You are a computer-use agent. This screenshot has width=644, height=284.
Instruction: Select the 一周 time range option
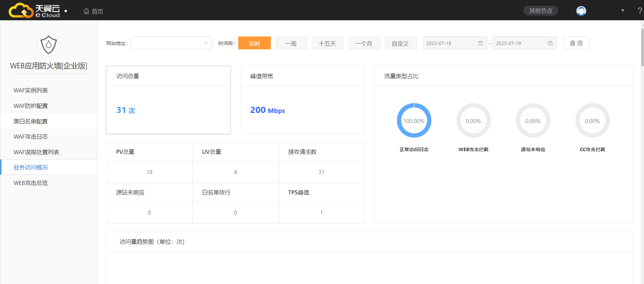click(x=291, y=43)
